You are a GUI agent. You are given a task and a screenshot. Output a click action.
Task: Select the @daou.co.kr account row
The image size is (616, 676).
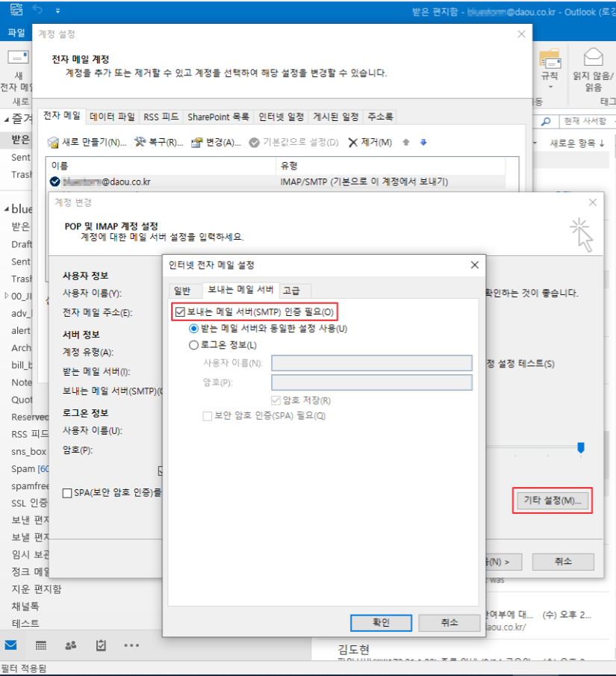point(276,182)
